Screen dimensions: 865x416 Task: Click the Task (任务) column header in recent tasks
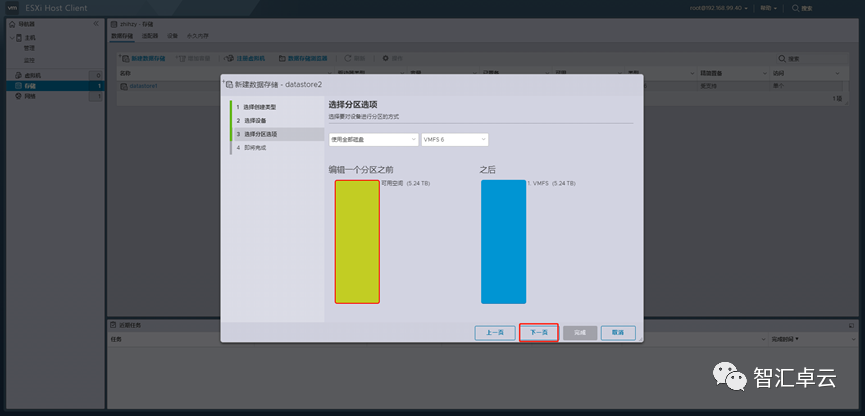point(116,339)
